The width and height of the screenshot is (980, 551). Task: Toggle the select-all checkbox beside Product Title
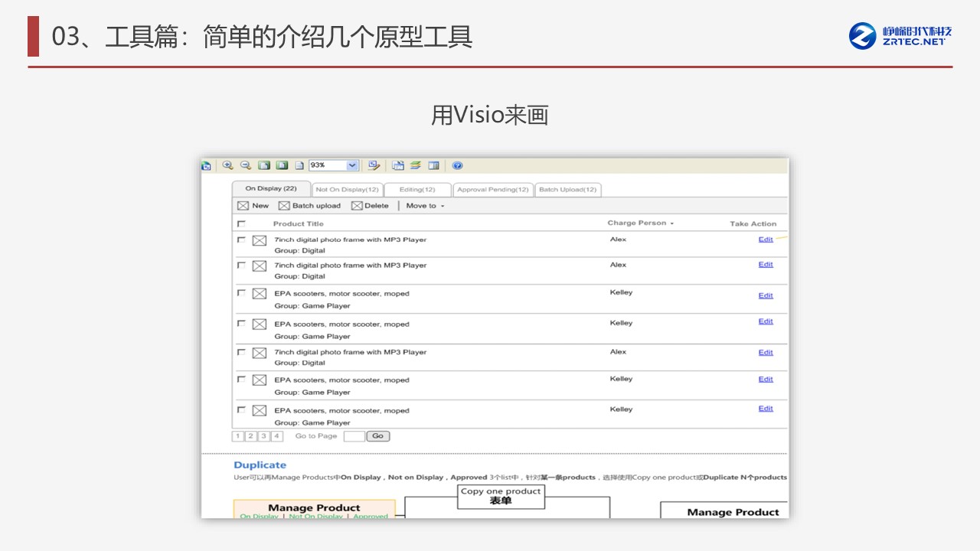click(241, 224)
